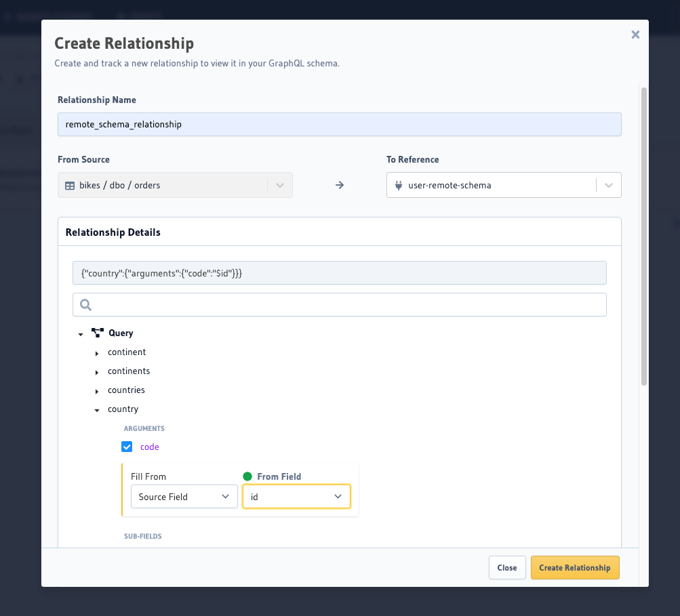Expand the countries tree node
The width and height of the screenshot is (680, 616).
(x=96, y=390)
